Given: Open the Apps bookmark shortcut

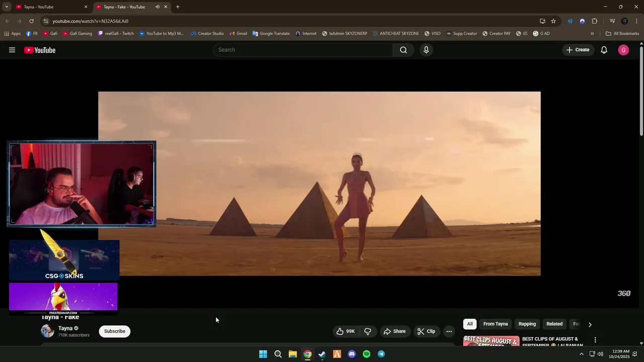Looking at the screenshot, I should [x=12, y=34].
